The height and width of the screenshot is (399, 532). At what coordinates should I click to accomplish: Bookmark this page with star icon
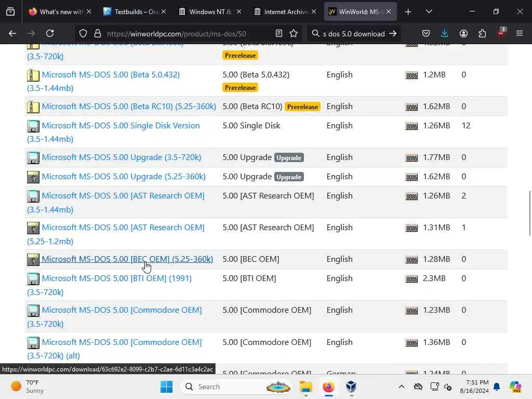click(x=294, y=33)
